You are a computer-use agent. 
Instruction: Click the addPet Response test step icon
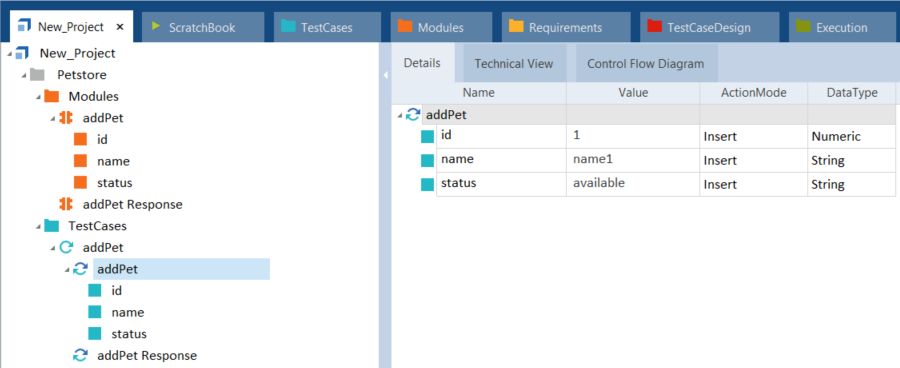click(80, 355)
